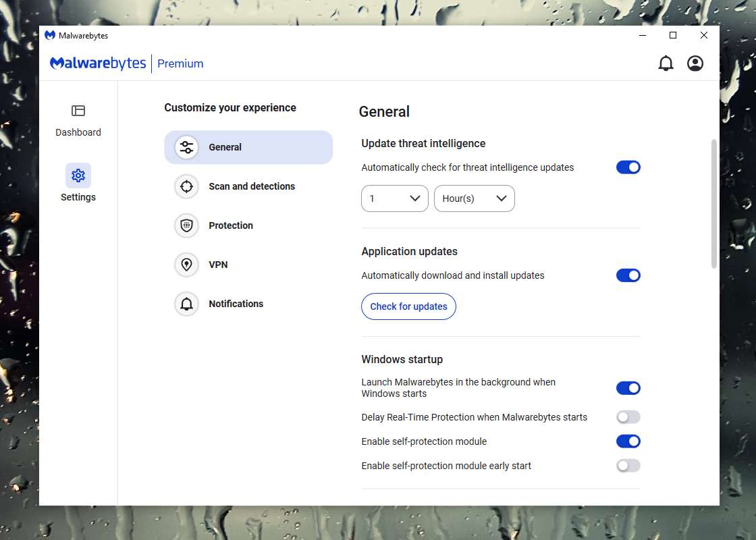756x540 pixels.
Task: Close the Malwarebytes window
Action: 704,35
